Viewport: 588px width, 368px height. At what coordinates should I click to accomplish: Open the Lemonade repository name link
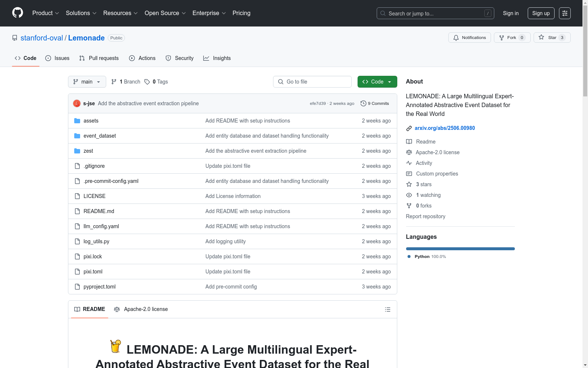(86, 38)
